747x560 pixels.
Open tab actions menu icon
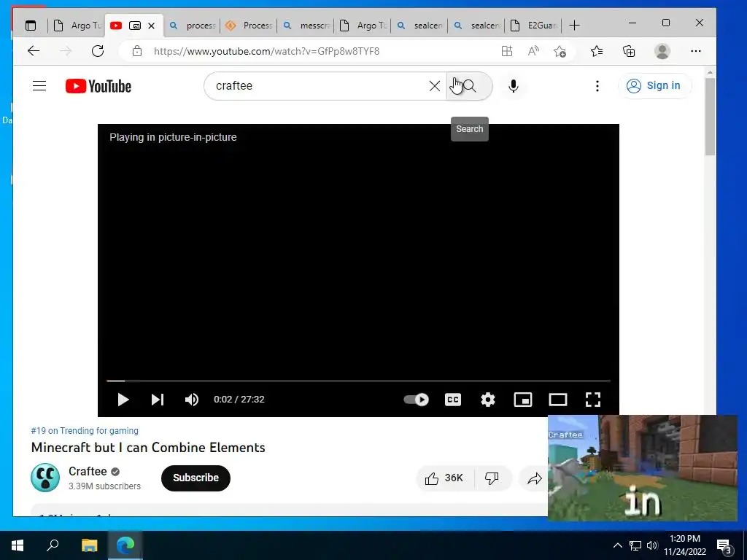(31, 26)
